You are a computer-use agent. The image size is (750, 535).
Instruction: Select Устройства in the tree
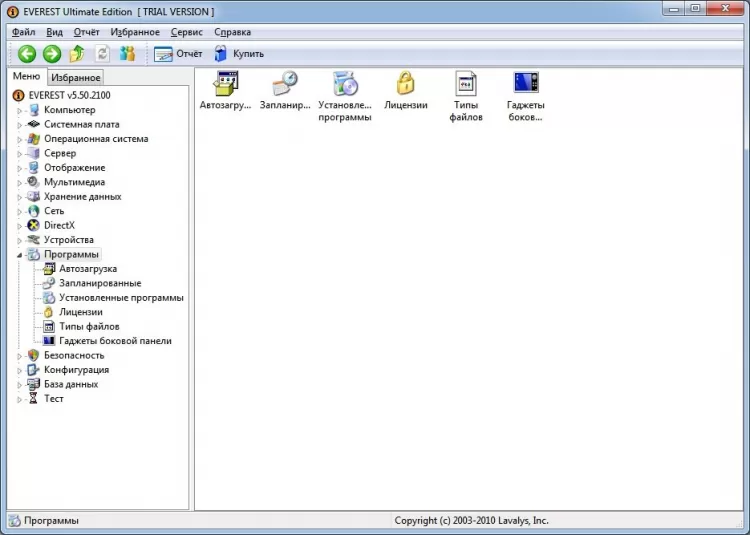coord(69,240)
